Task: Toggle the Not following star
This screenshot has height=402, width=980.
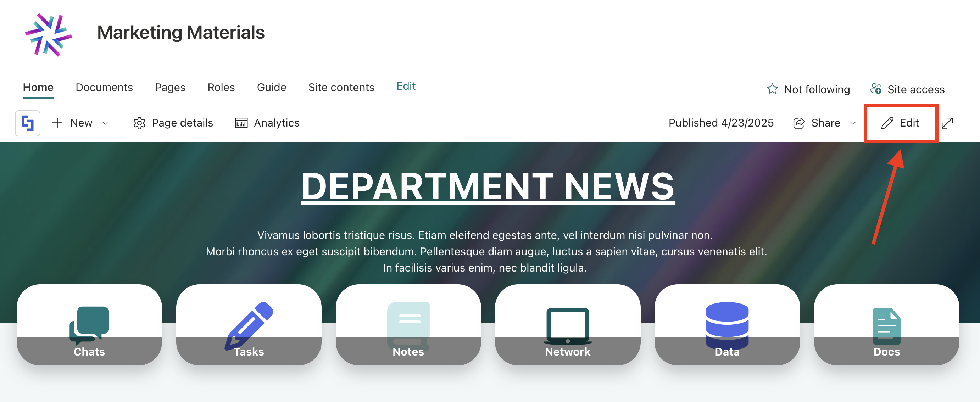Action: [772, 89]
